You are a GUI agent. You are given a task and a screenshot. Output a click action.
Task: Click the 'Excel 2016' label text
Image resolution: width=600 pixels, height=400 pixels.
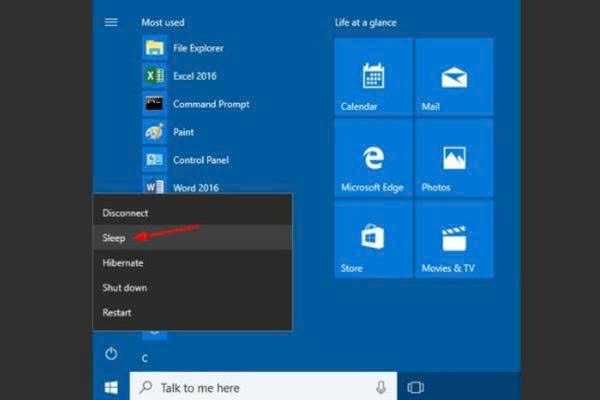195,76
